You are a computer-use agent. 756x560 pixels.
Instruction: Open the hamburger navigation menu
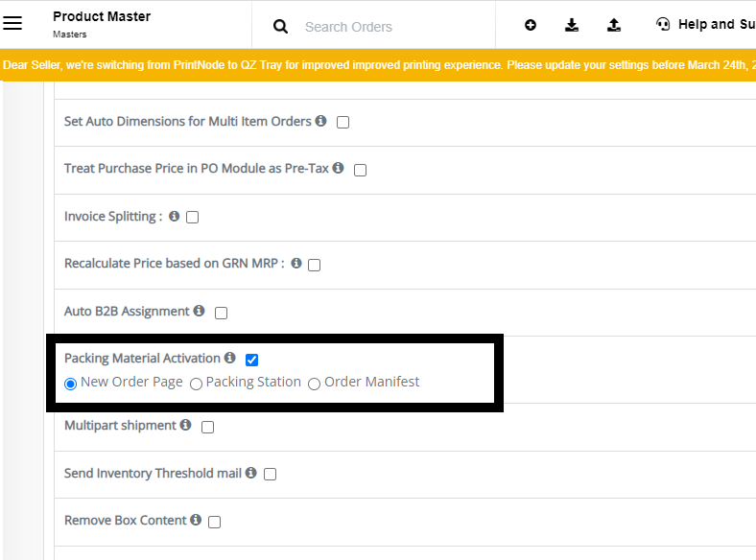point(12,23)
